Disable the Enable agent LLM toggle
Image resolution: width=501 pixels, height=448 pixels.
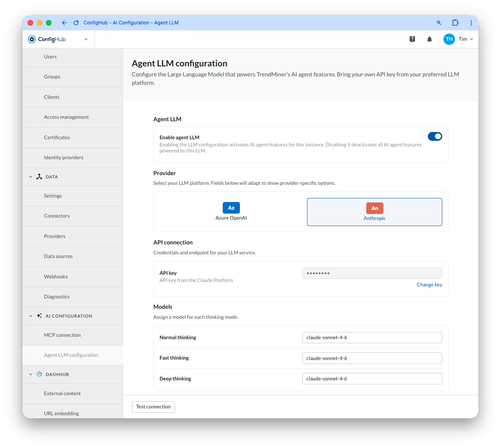click(x=435, y=136)
